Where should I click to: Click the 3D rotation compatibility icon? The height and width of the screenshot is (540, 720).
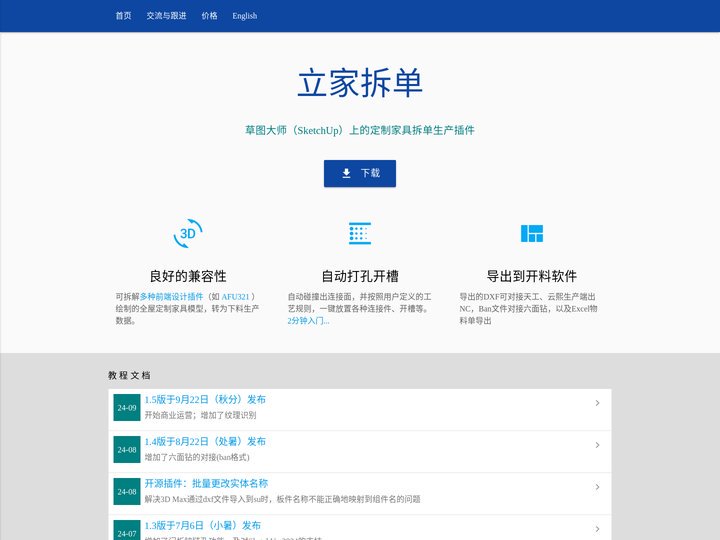click(x=188, y=233)
